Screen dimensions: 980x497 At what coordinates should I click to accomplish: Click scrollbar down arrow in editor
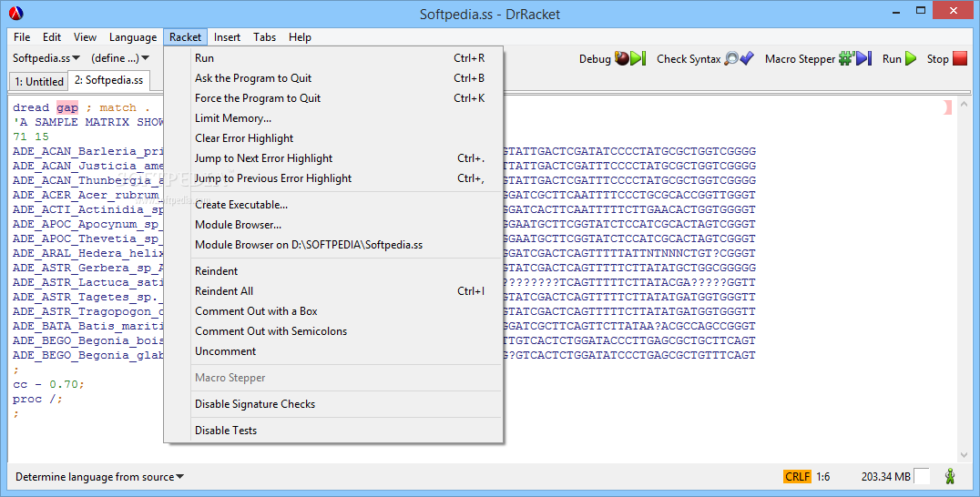click(963, 455)
